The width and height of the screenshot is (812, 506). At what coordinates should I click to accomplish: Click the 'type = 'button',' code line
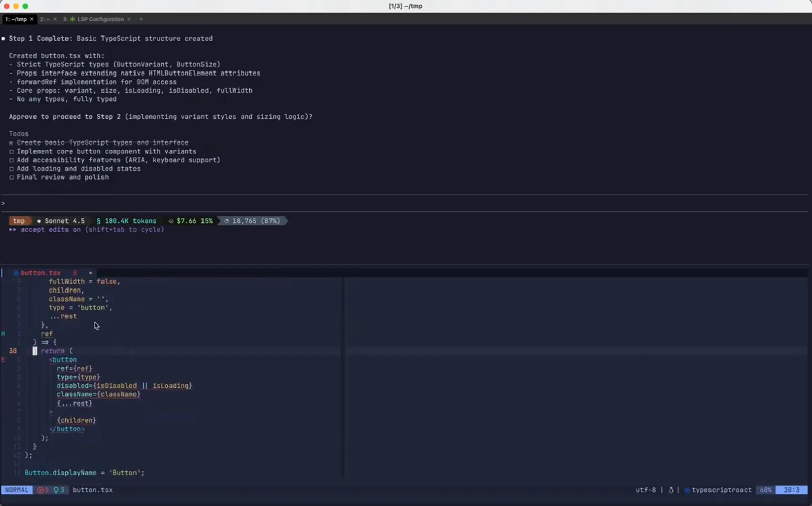click(80, 308)
